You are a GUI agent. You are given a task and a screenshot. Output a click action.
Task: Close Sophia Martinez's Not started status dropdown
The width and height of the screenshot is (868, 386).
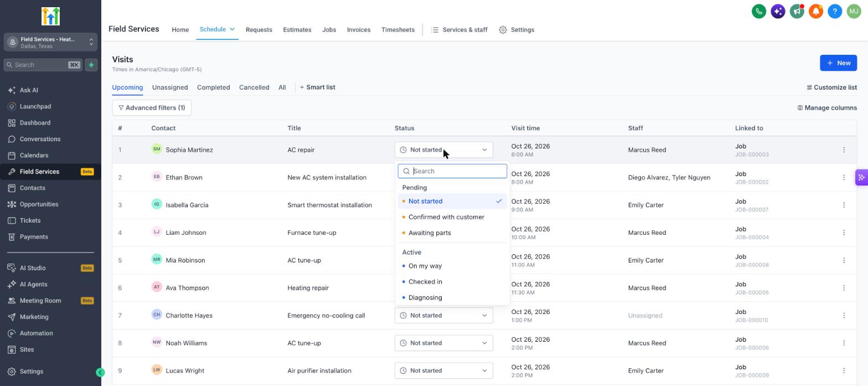click(443, 150)
